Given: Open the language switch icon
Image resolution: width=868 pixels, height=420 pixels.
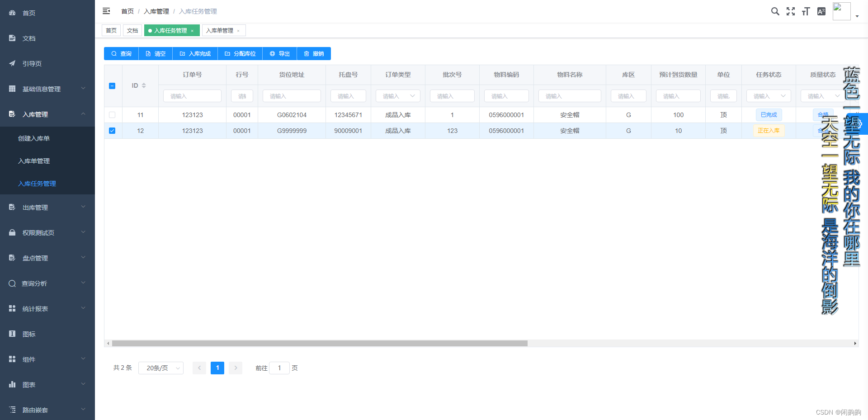Looking at the screenshot, I should point(821,11).
